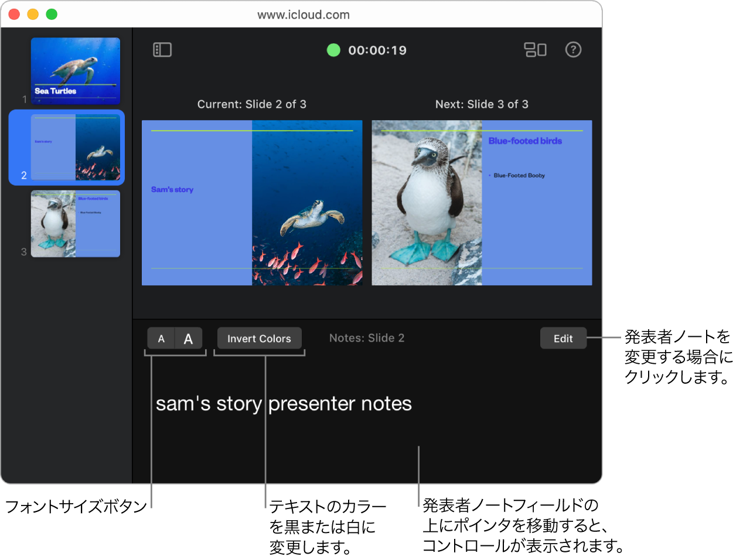743x560 pixels.
Task: Open the help question mark icon
Action: point(573,50)
